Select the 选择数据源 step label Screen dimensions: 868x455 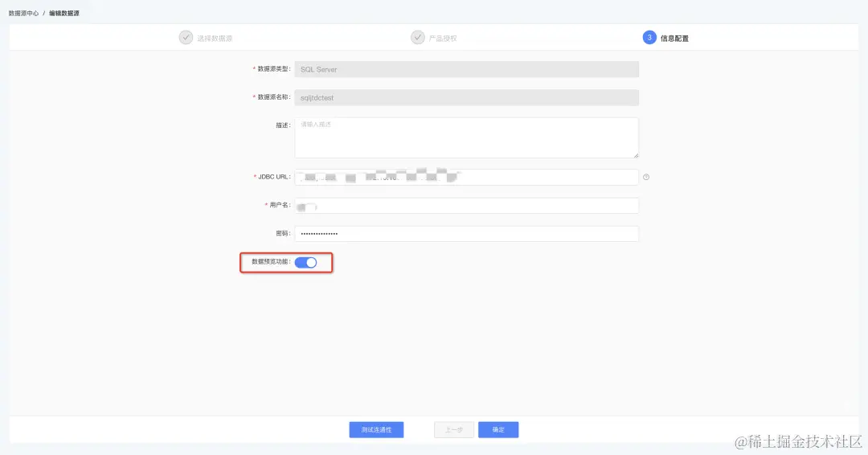[x=215, y=39]
